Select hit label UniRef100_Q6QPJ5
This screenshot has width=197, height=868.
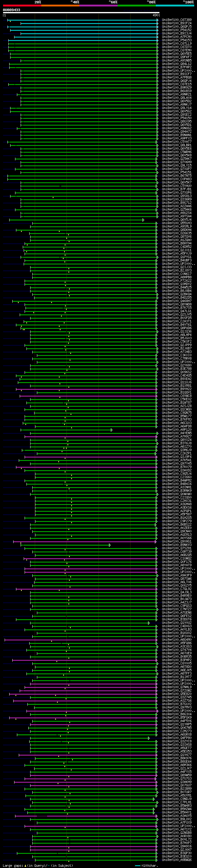coord(177,26)
